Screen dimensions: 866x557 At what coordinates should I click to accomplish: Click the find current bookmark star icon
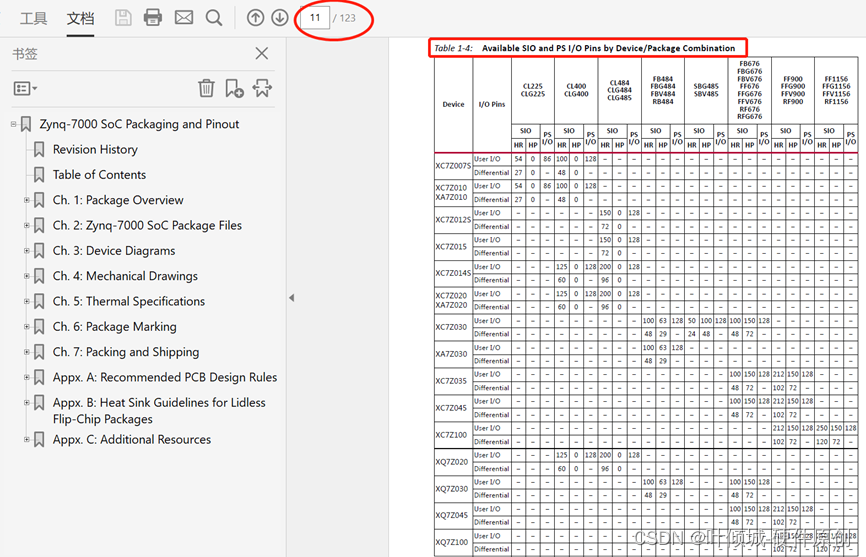(x=262, y=88)
